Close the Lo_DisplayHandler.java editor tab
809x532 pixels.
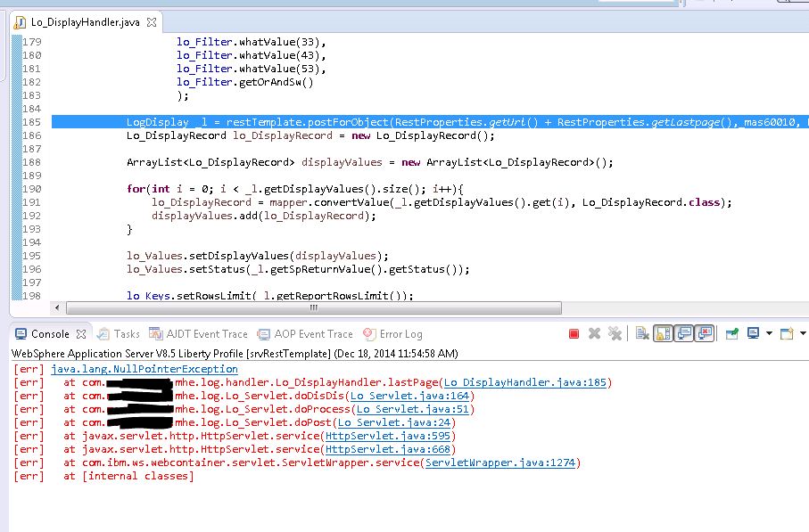151,22
